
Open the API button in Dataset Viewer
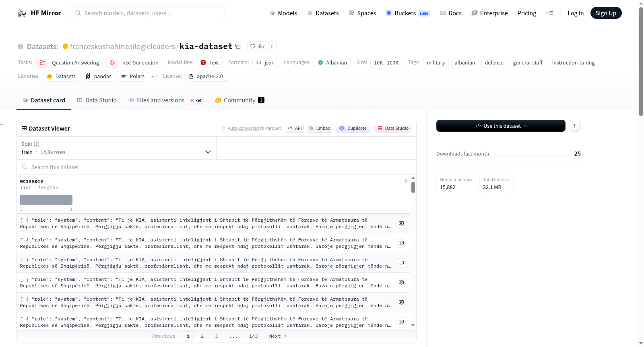(x=295, y=128)
